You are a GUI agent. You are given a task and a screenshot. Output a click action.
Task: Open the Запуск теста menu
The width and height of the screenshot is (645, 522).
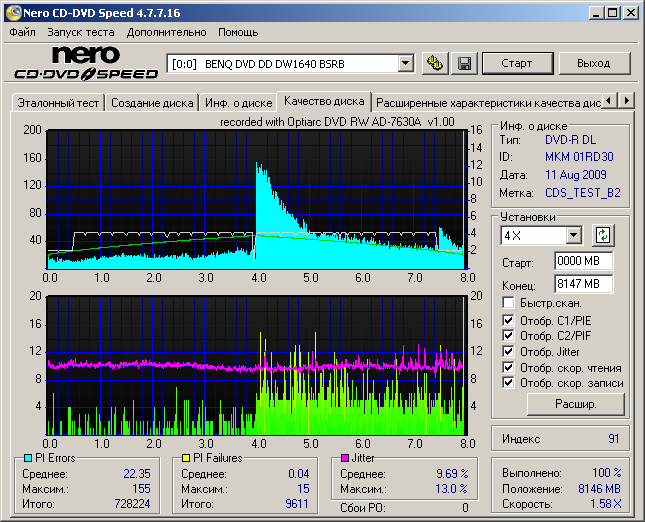point(81,32)
